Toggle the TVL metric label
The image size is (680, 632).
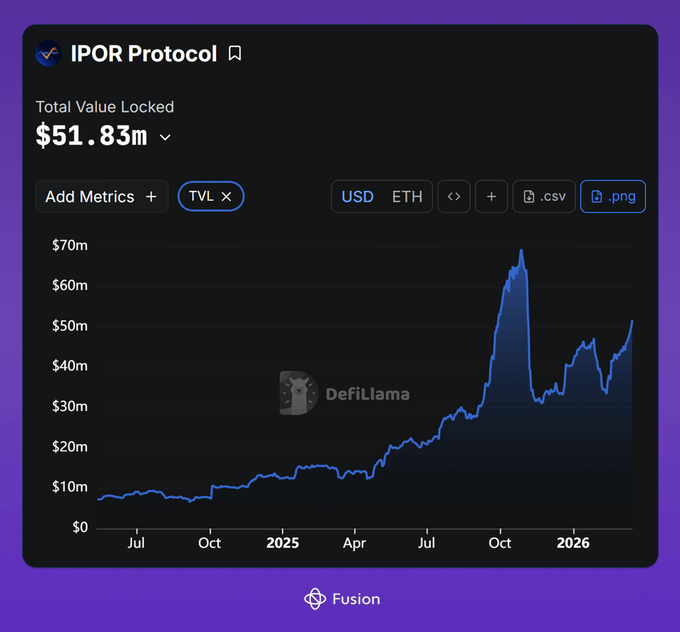[x=201, y=197]
